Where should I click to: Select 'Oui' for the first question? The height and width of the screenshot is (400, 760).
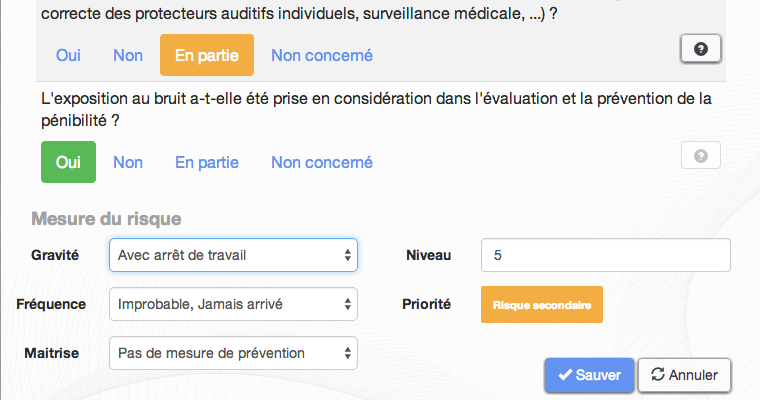[x=68, y=56]
